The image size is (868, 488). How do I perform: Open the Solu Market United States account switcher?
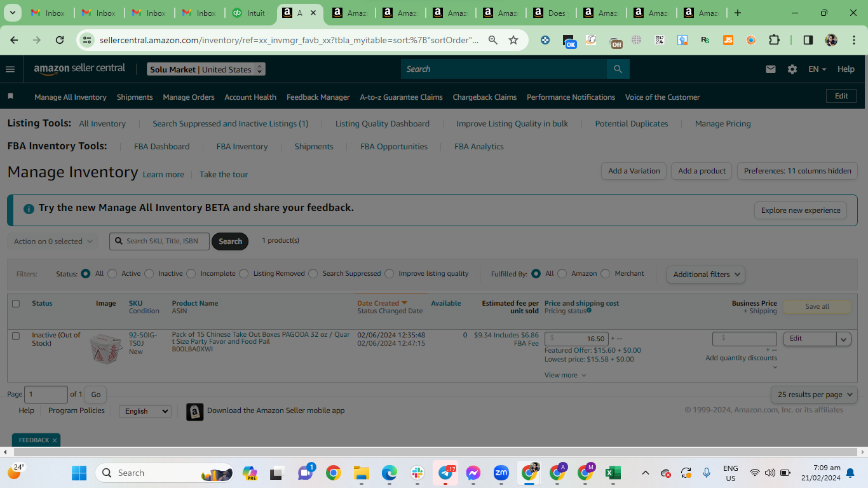coord(206,69)
